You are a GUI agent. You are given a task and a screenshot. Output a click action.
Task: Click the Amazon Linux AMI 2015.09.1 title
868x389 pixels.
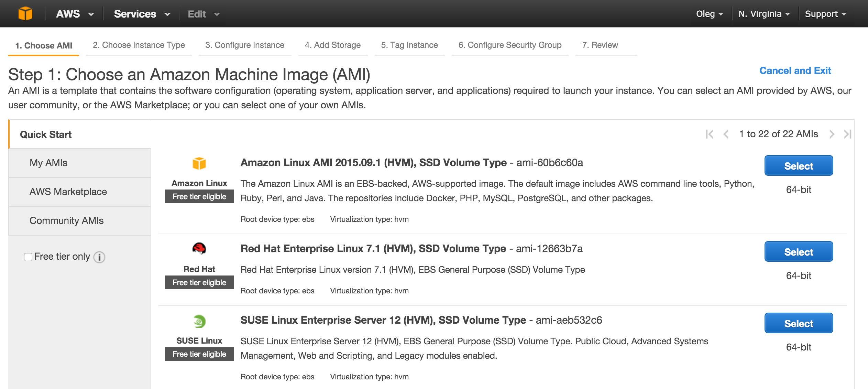[x=373, y=163]
